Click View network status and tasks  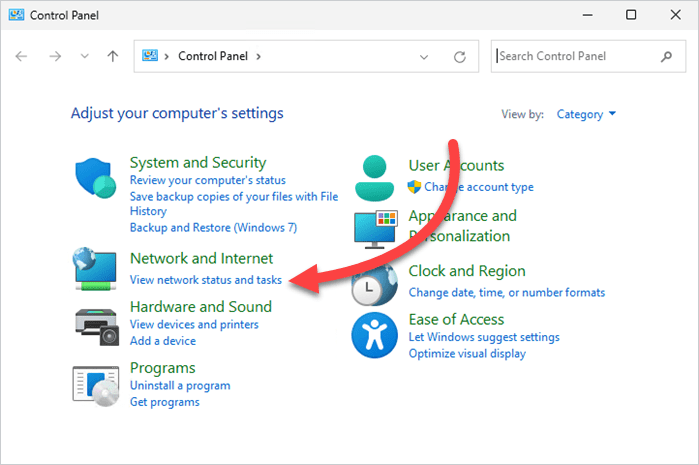coord(206,280)
